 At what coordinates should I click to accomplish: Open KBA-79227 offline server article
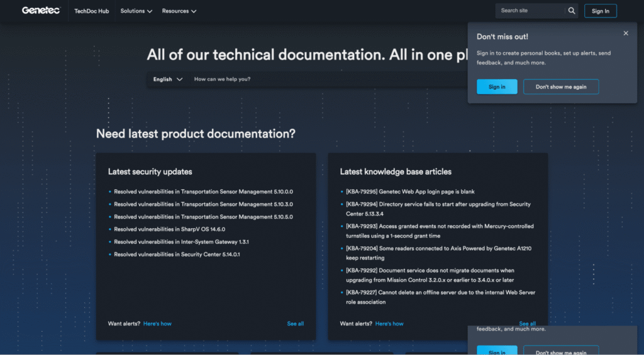[x=440, y=297]
